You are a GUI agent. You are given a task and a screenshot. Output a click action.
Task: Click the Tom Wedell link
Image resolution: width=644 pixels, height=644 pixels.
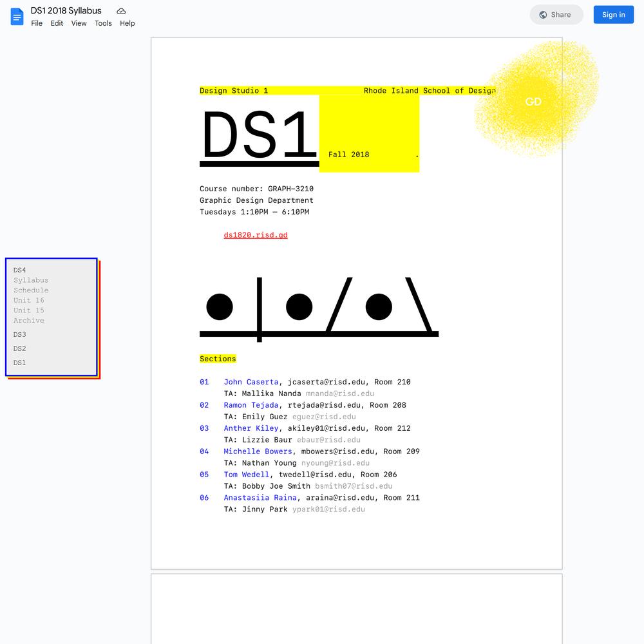pos(247,475)
